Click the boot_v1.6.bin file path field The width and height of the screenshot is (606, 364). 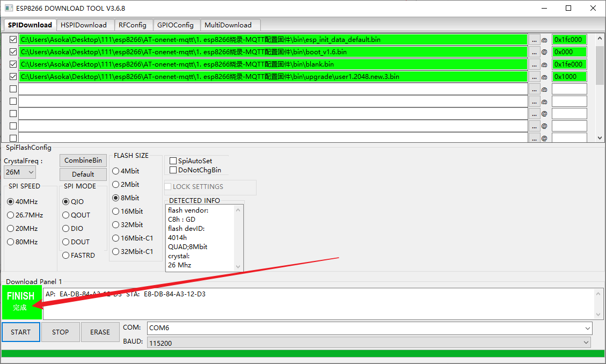[273, 52]
